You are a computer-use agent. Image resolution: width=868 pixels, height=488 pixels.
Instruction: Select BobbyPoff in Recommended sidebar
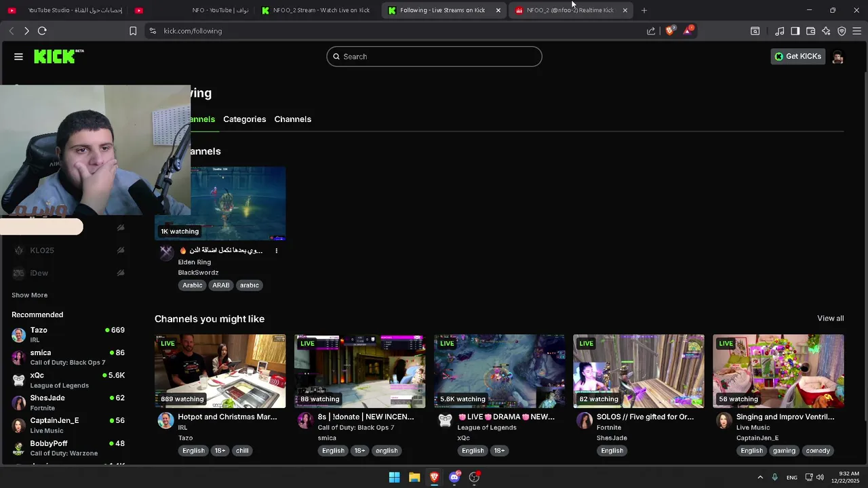pos(68,448)
